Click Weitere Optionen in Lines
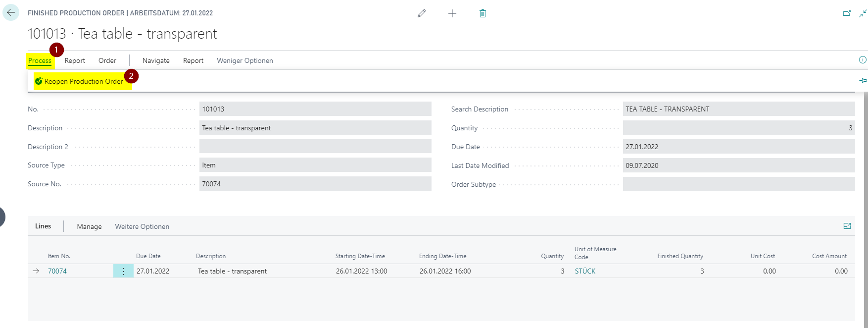The height and width of the screenshot is (328, 868). (x=142, y=226)
